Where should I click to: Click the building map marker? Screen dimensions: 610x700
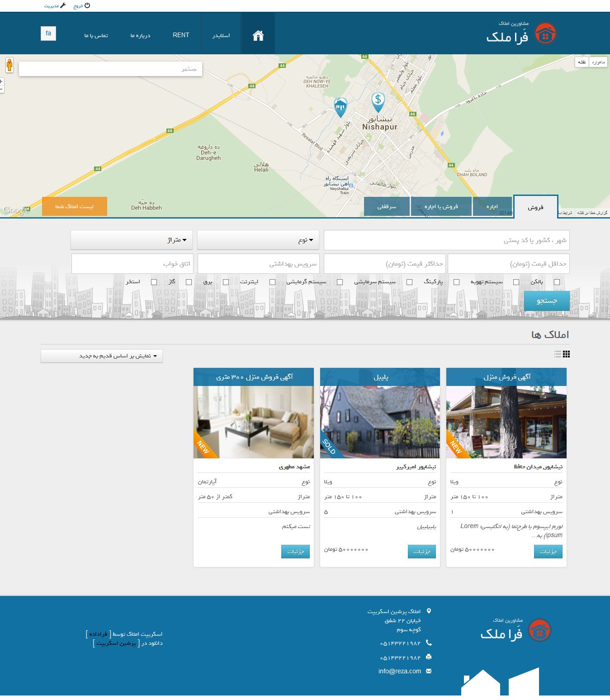[340, 107]
